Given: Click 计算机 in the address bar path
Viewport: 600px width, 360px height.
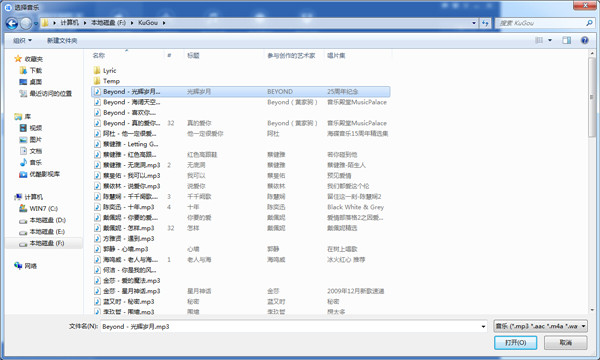Looking at the screenshot, I should point(69,23).
